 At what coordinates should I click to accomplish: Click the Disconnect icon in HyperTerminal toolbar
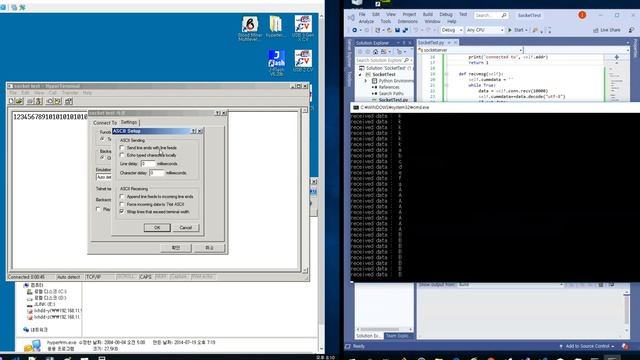click(x=38, y=101)
